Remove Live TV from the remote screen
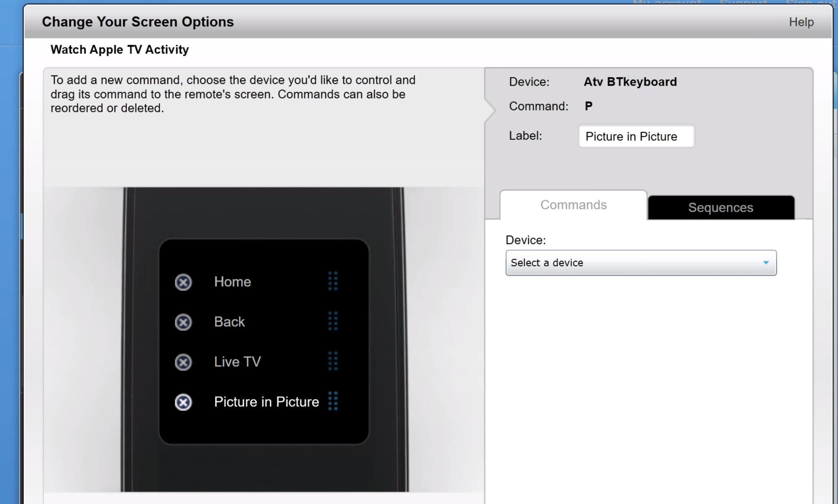Screen dimensions: 838x504 (183, 362)
